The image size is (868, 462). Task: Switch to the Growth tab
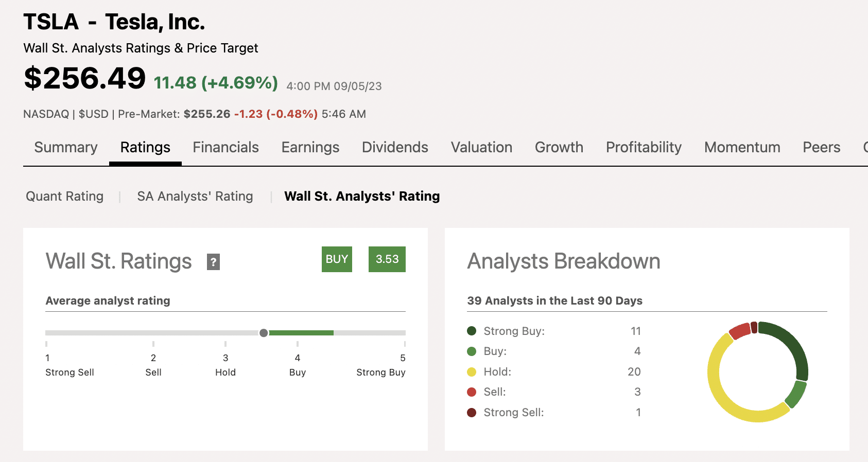559,148
